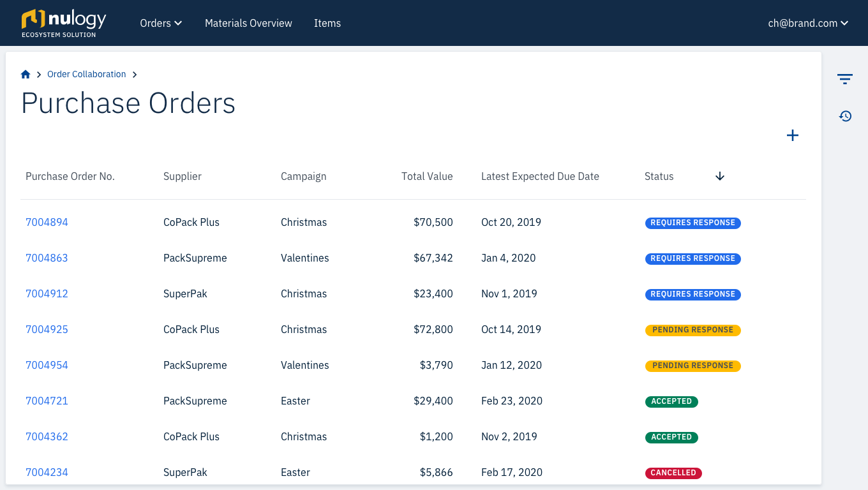Click Christmas campaign in row 7004362
Screen dimensions: 868x490
(x=304, y=436)
